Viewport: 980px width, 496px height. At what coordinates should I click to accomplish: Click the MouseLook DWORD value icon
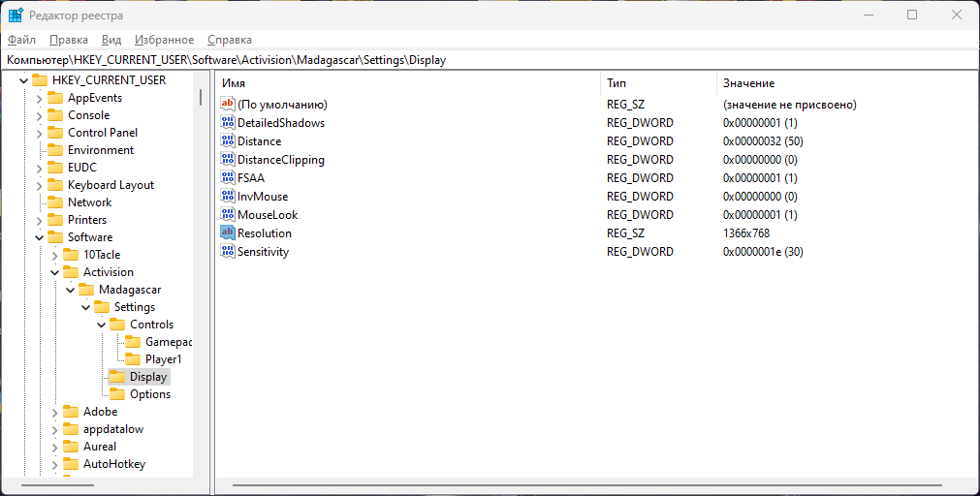tap(228, 215)
